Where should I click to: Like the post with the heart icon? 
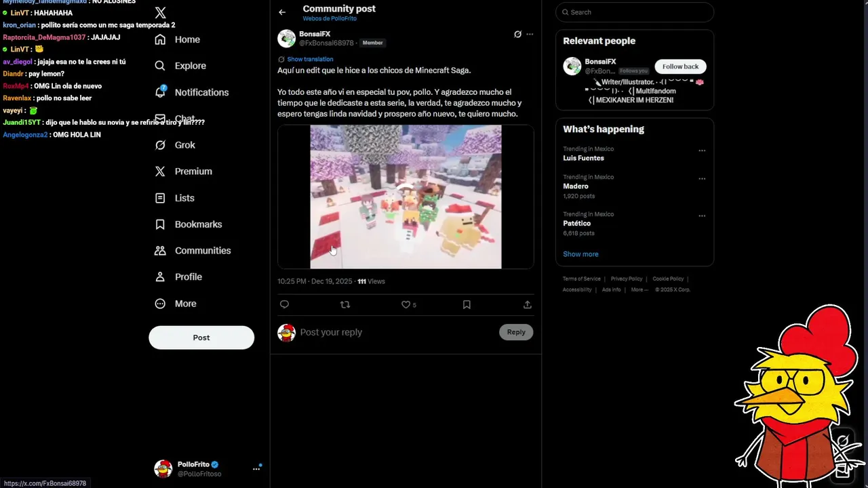coord(406,305)
